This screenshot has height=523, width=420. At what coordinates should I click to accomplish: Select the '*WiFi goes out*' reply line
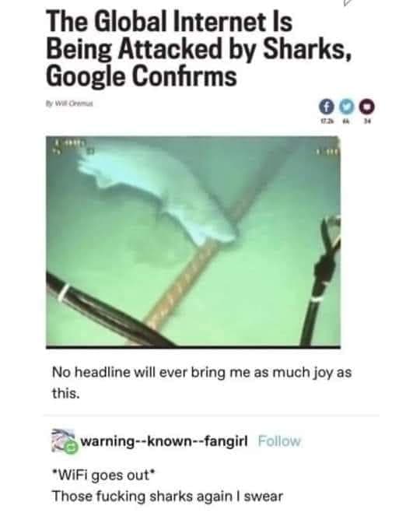(103, 475)
